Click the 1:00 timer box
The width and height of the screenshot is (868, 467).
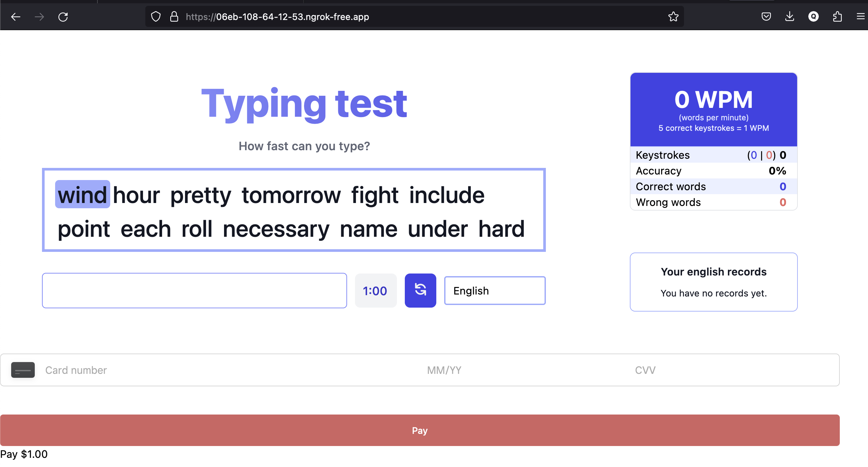point(375,291)
